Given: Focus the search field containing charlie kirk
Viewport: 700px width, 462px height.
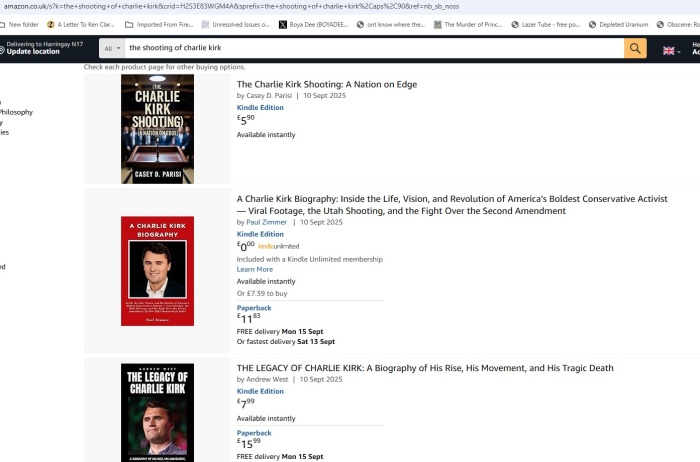Looking at the screenshot, I should click(x=374, y=48).
